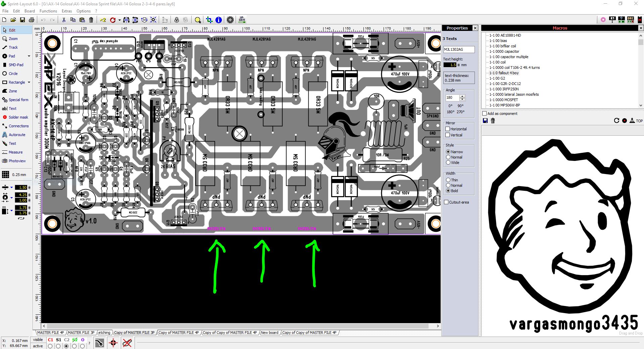Open the blue info icon
Image resolution: width=644 pixels, height=349 pixels.
(x=218, y=20)
